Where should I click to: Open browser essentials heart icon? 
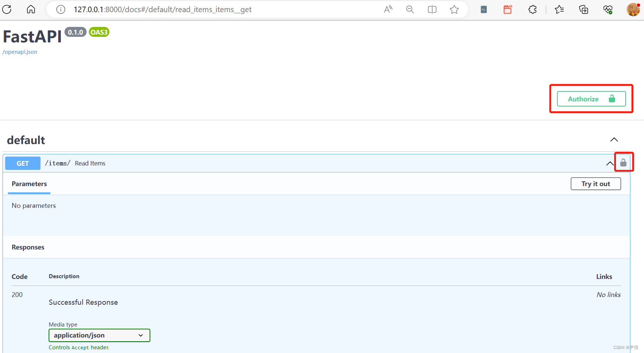608,10
